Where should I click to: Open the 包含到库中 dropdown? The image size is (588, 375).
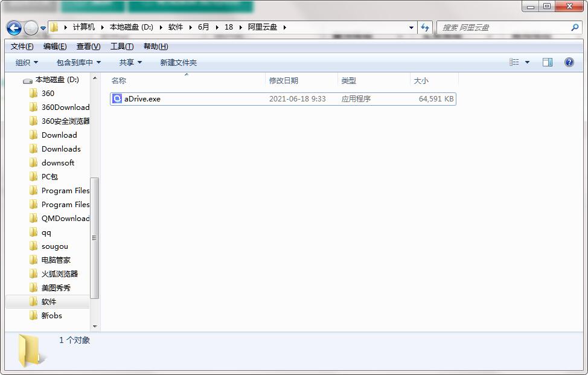click(x=78, y=62)
